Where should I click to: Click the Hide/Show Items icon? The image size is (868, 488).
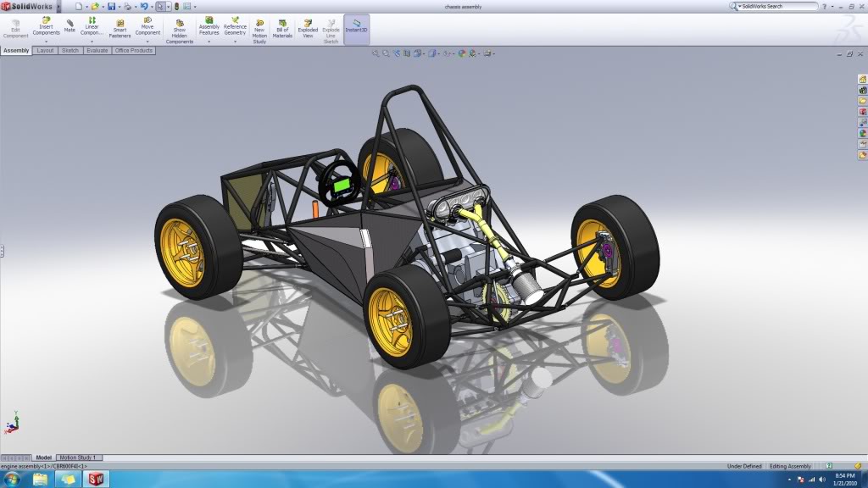446,53
